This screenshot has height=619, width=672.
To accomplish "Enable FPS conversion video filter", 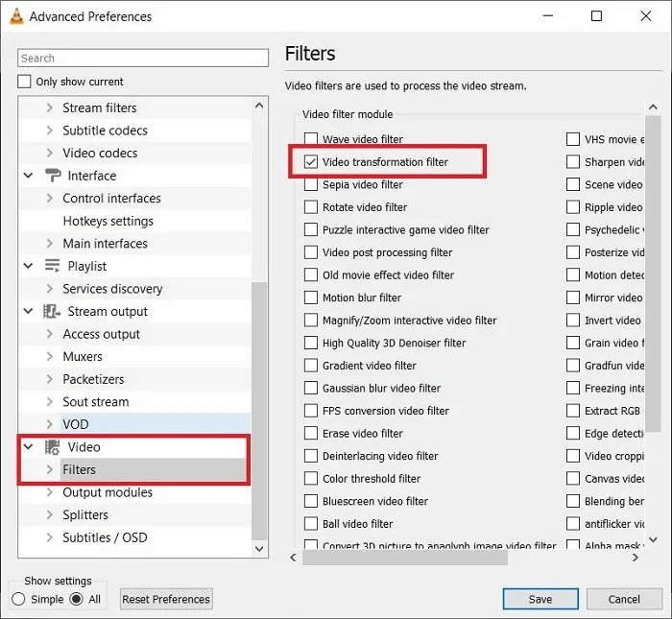I will tap(311, 411).
